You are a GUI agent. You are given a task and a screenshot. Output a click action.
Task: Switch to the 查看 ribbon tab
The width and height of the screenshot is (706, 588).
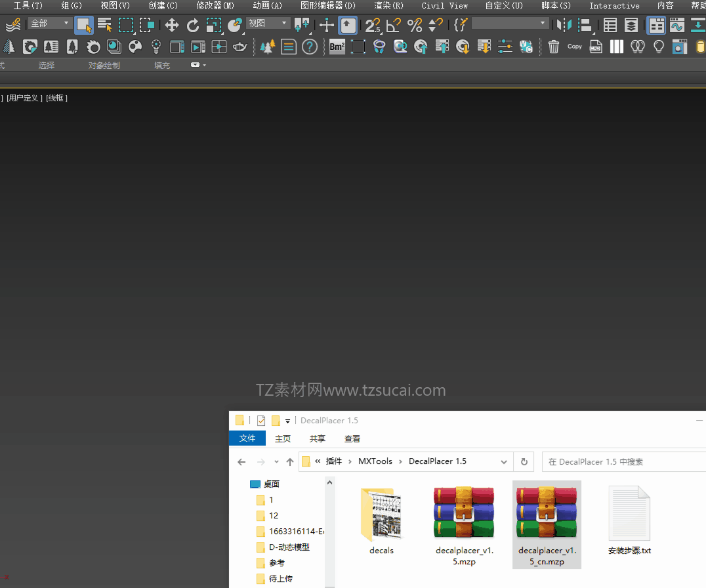(352, 439)
